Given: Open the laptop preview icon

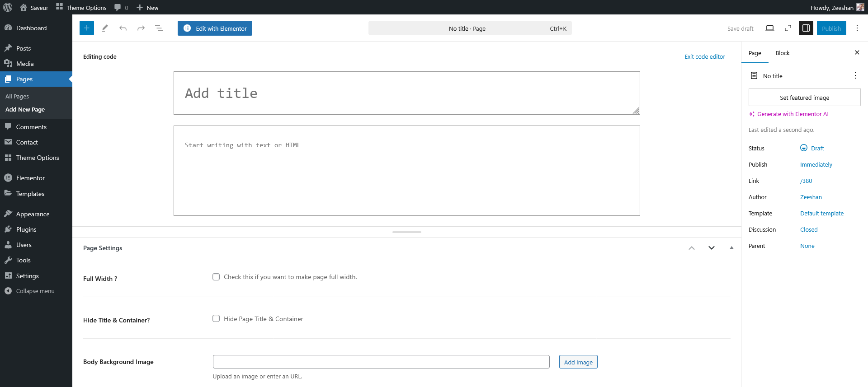Looking at the screenshot, I should click(x=769, y=28).
